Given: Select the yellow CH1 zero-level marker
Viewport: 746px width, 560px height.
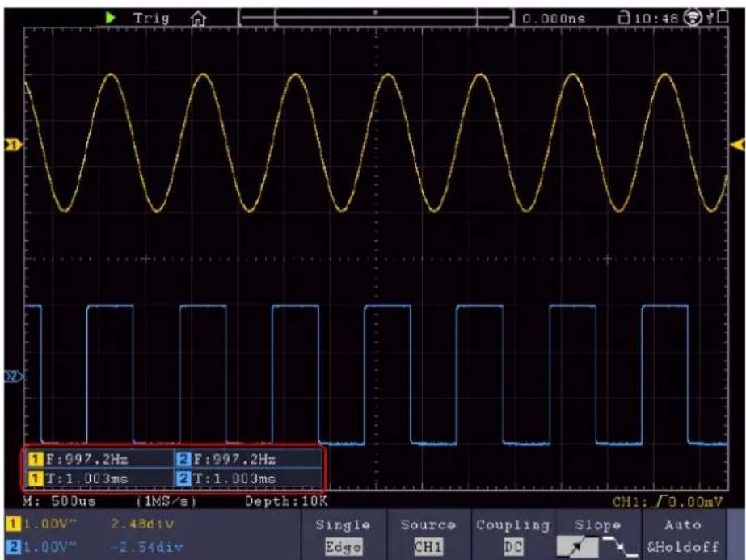Looking at the screenshot, I should (13, 145).
